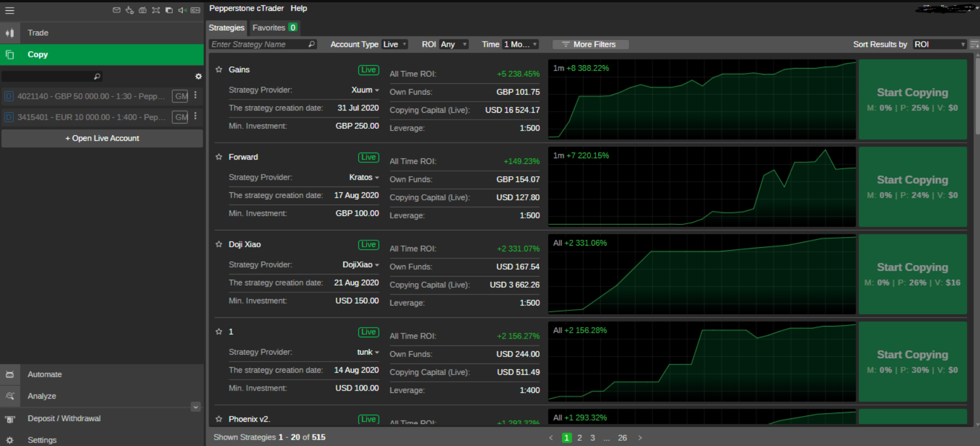Image resolution: width=980 pixels, height=446 pixels.
Task: Select Trade in the sidebar
Action: [102, 33]
